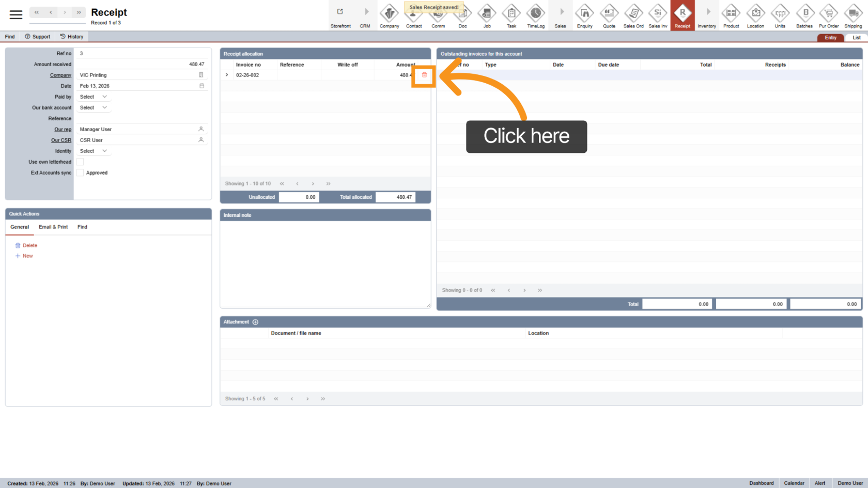Create a New receipt via quick action
The image size is (868, 488).
(27, 256)
